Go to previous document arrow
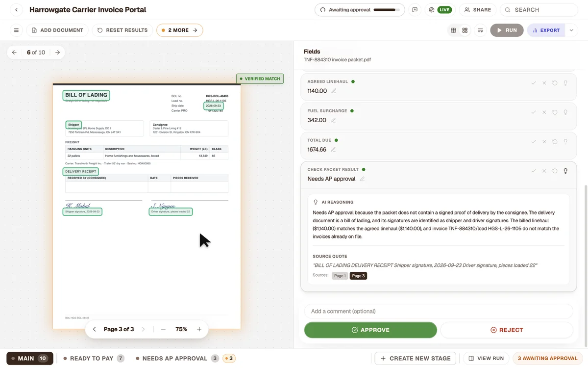Screen dimensions: 588x368 click(14, 53)
